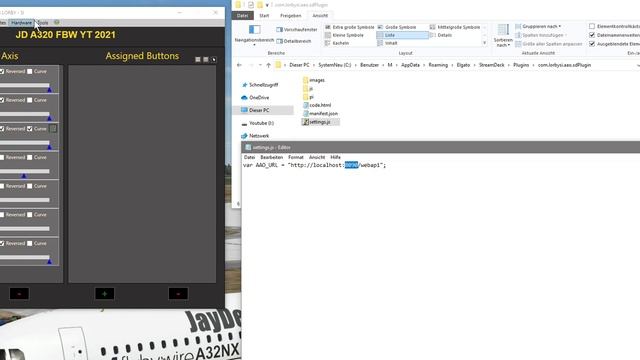The image size is (640, 360).
Task: Select OneDrive in navigation pane
Action: [x=255, y=98]
